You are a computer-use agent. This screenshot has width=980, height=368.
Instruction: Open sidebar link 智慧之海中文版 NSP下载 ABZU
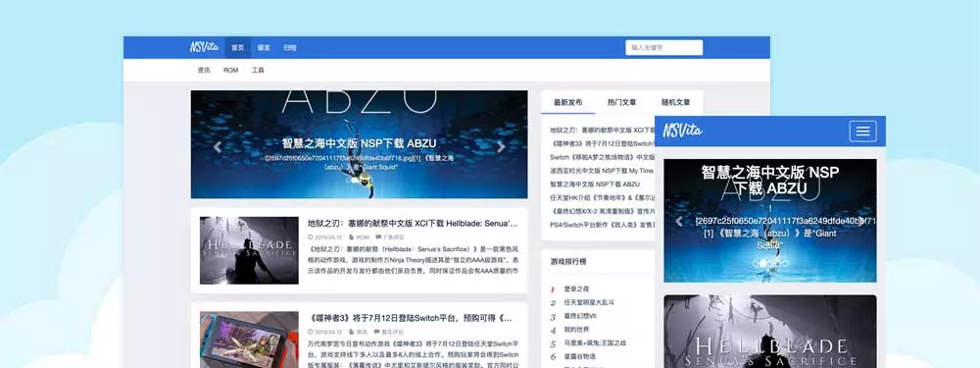tap(595, 184)
